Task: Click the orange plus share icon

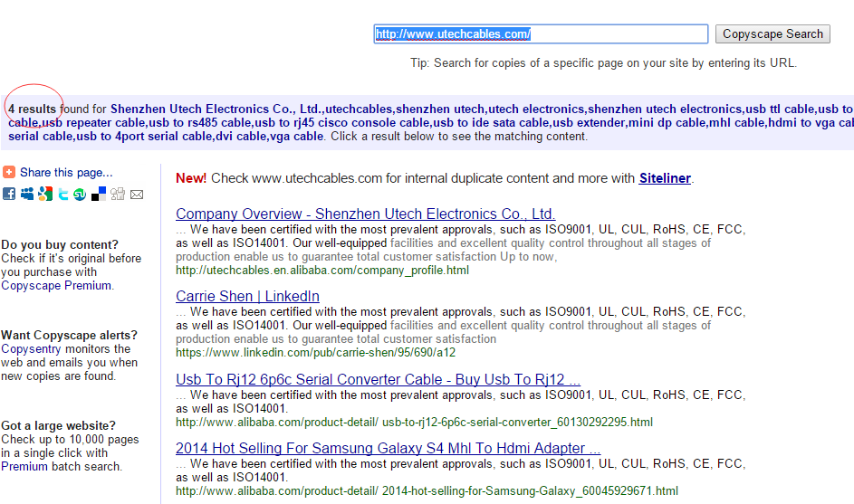Action: click(x=9, y=173)
